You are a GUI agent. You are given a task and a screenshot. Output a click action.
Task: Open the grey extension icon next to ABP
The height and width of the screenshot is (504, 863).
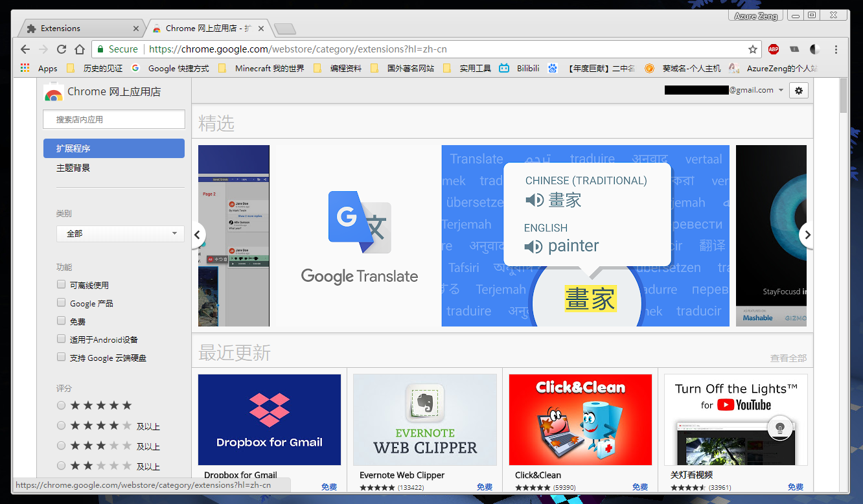794,49
